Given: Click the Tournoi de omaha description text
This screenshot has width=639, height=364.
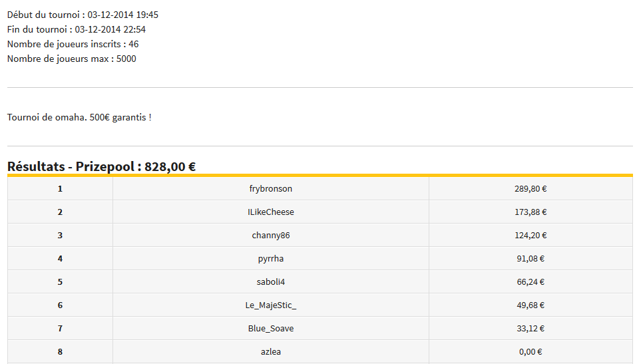Looking at the screenshot, I should tap(79, 117).
